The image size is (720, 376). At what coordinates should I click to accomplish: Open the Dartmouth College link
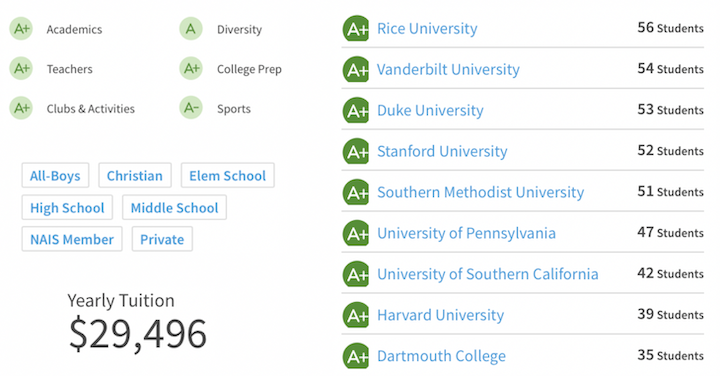click(441, 356)
